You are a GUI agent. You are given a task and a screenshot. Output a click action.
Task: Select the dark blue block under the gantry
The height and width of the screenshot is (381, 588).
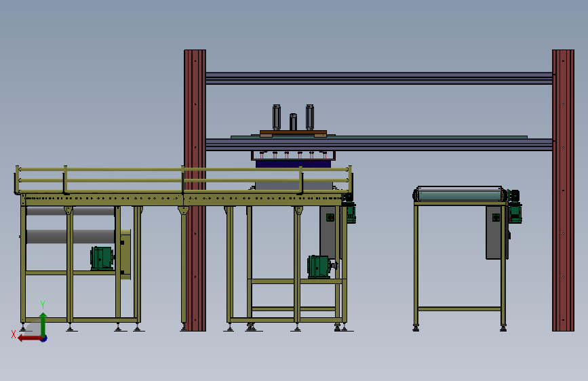point(293,164)
